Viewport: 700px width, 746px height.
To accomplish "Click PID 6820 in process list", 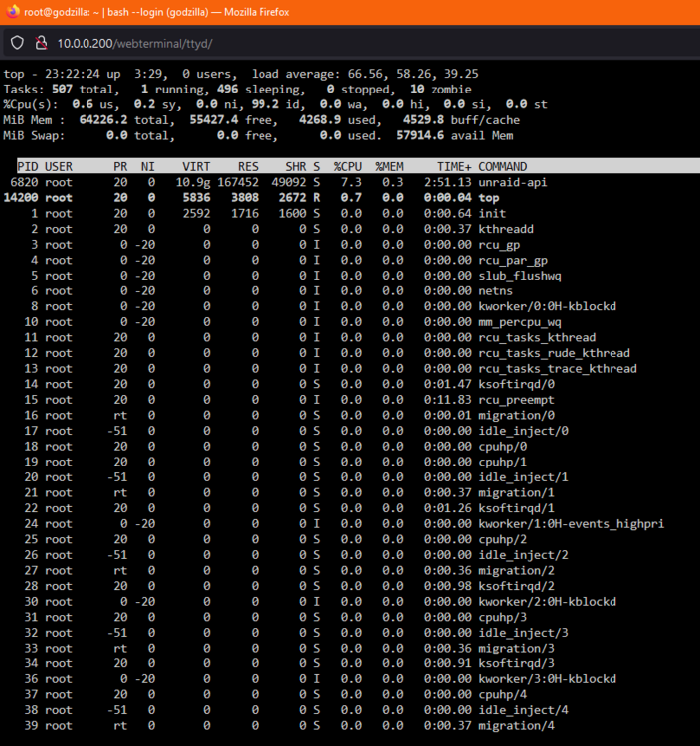I will [x=24, y=182].
